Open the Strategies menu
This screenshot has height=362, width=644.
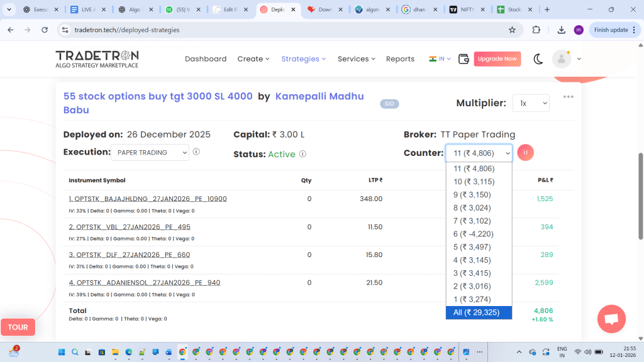coord(303,59)
